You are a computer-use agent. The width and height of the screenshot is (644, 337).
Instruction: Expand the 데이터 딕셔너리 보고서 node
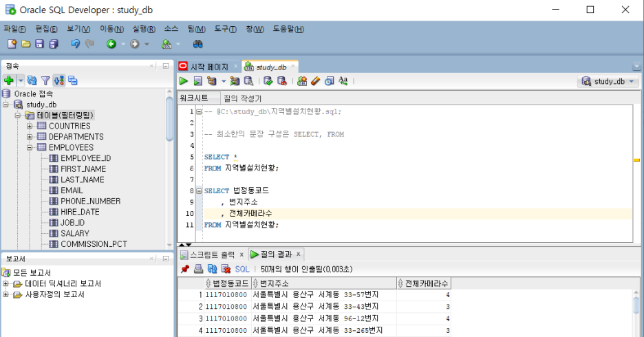[x=6, y=283]
